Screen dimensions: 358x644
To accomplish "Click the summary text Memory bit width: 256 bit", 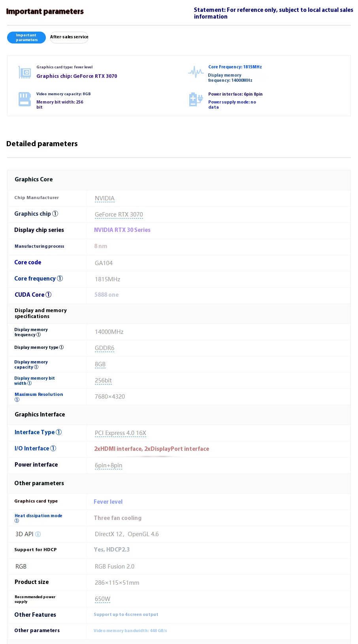I will click(x=60, y=105).
